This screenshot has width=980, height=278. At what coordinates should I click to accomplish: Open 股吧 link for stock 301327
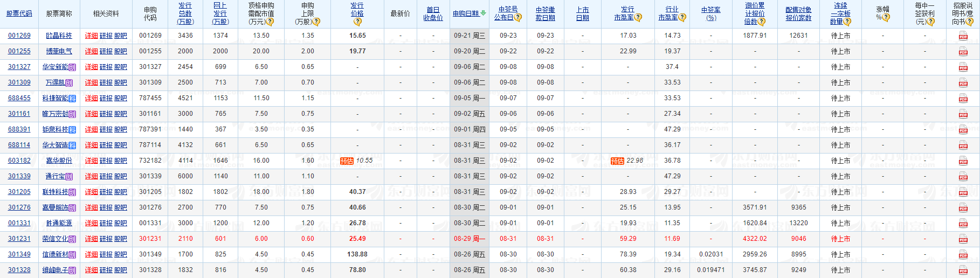click(x=121, y=67)
